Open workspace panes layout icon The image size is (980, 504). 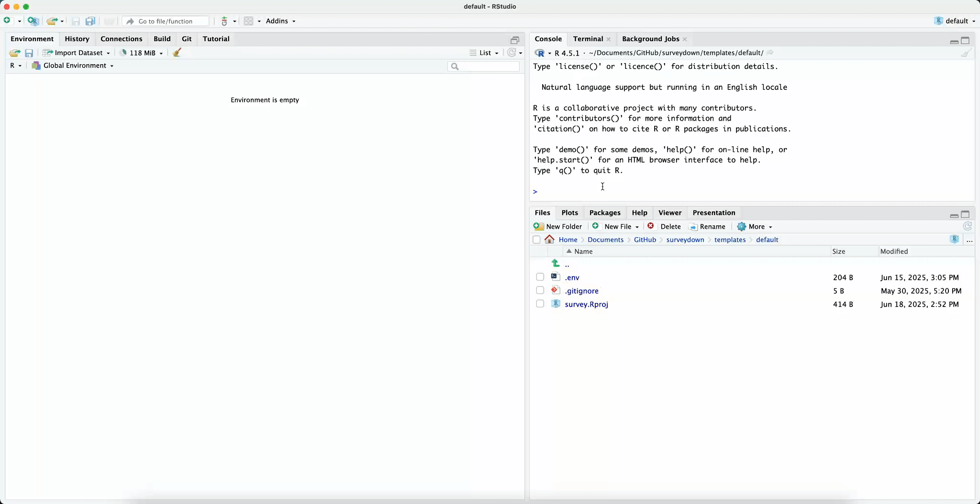pyautogui.click(x=249, y=21)
